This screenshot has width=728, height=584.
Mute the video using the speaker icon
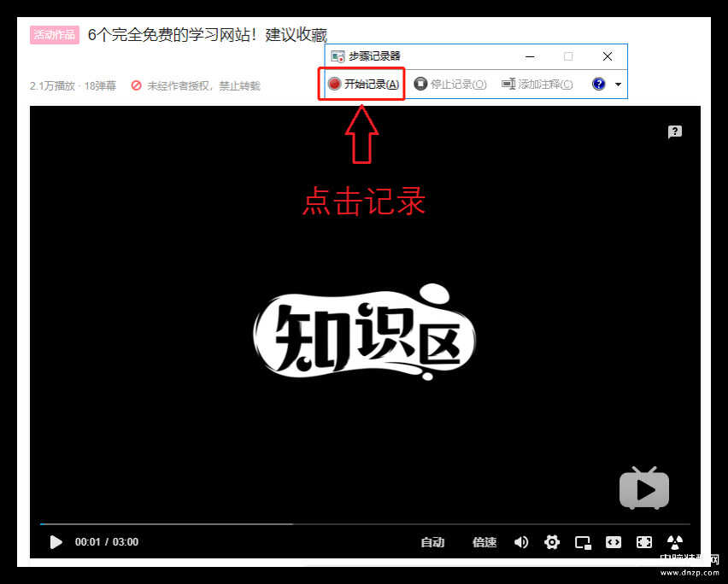(521, 542)
